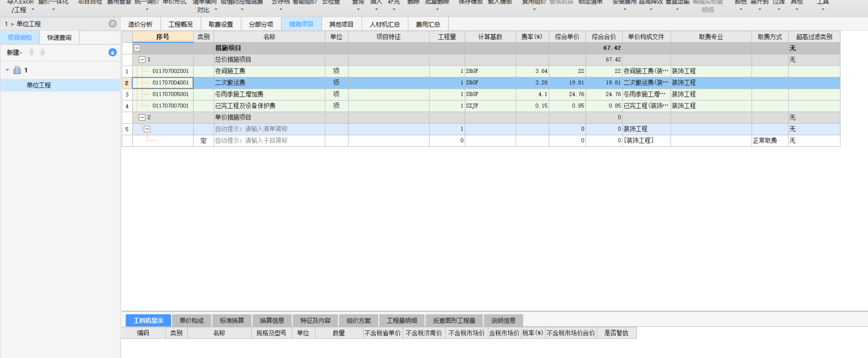
Task: Open the 安装费用 dropdown arrow
Action: tap(625, 9)
